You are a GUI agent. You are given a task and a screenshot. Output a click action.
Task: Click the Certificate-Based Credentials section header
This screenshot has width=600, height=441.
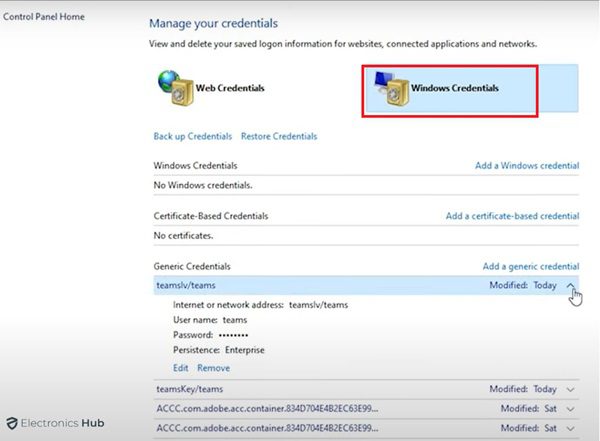(x=211, y=216)
